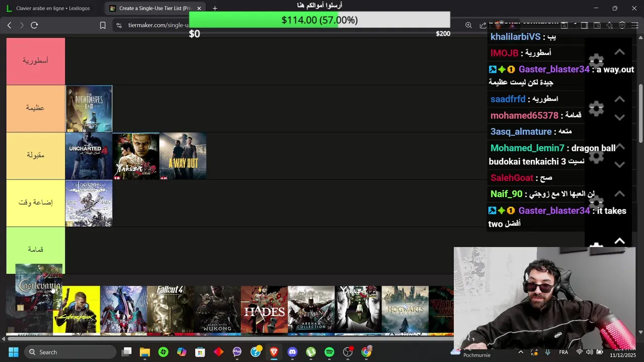
Task: Select the light-orange مقبولة tier label
Action: (x=36, y=155)
